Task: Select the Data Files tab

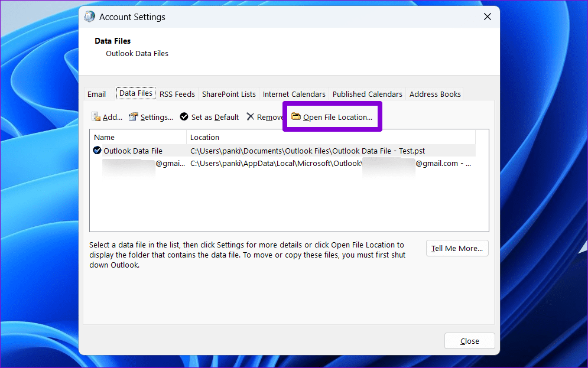Action: click(136, 93)
